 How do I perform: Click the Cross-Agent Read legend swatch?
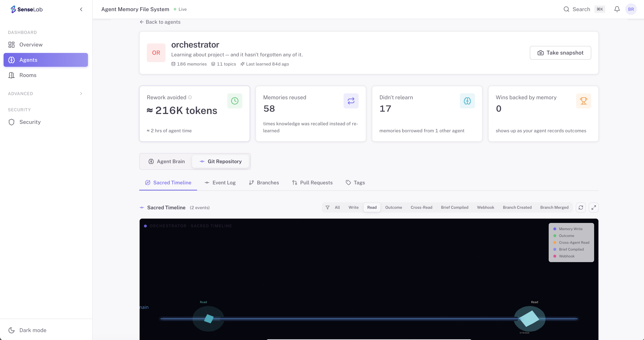click(x=554, y=243)
